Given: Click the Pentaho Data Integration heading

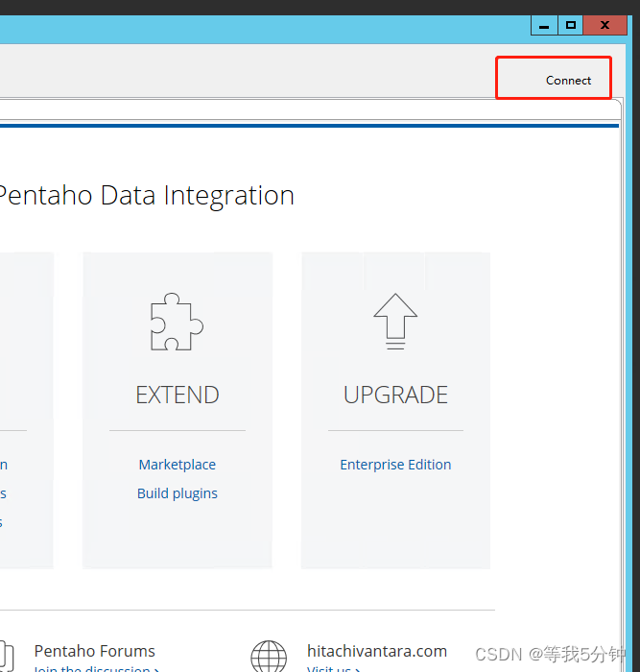Looking at the screenshot, I should [146, 196].
